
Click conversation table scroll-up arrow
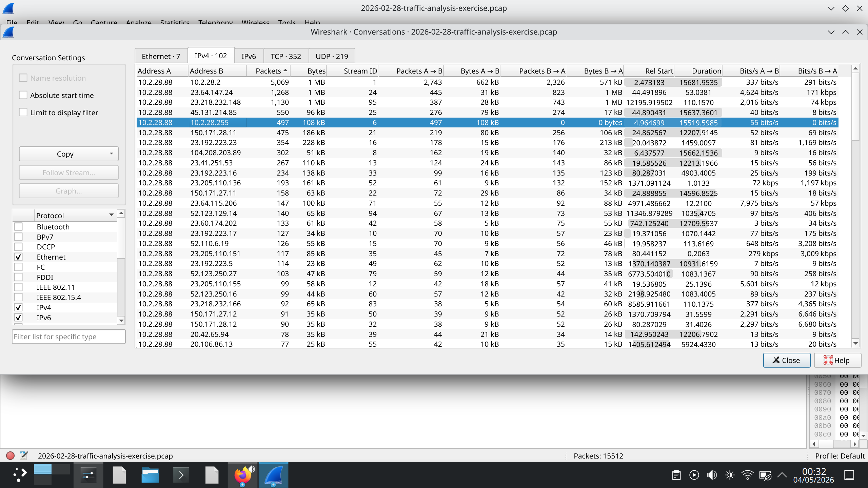[855, 69]
